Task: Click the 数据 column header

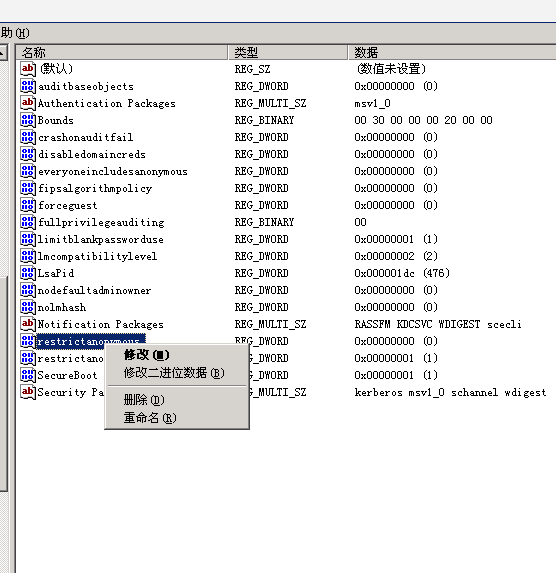Action: pyautogui.click(x=452, y=52)
